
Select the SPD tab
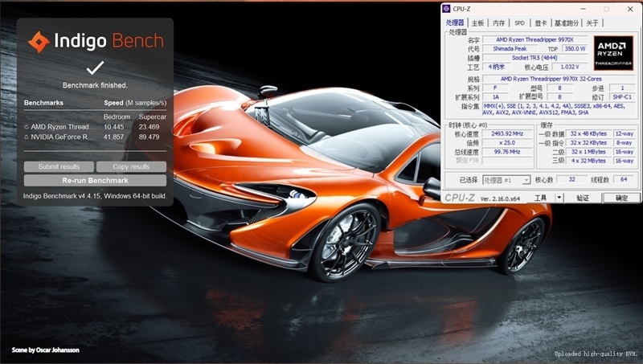[520, 23]
